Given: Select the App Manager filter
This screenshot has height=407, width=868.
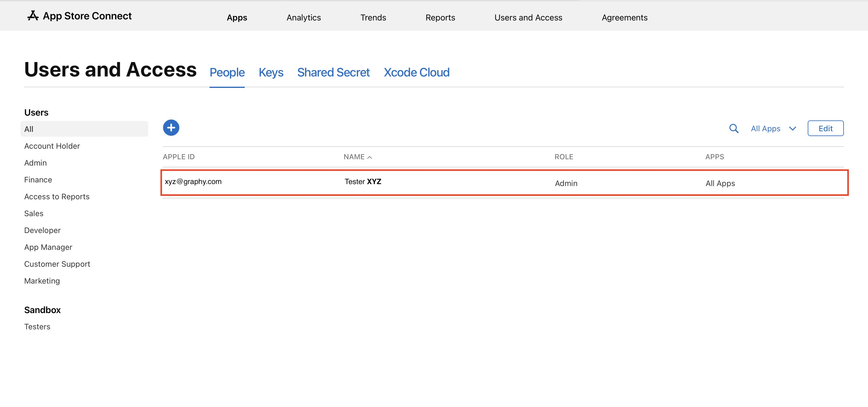Looking at the screenshot, I should tap(48, 247).
